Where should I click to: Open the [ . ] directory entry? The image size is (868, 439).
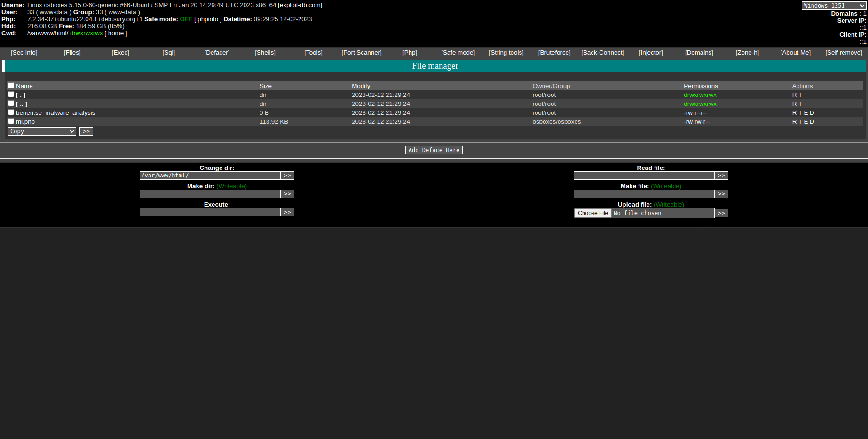(x=21, y=95)
